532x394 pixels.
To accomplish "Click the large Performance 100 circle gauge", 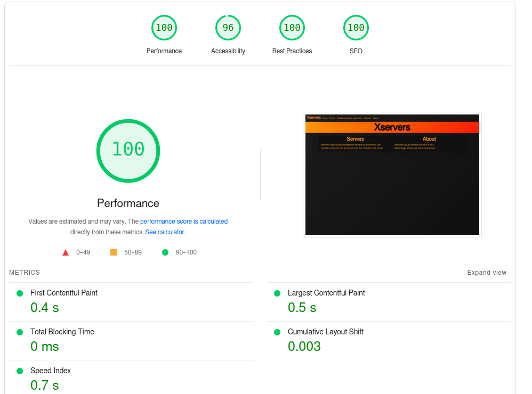I will pyautogui.click(x=128, y=151).
